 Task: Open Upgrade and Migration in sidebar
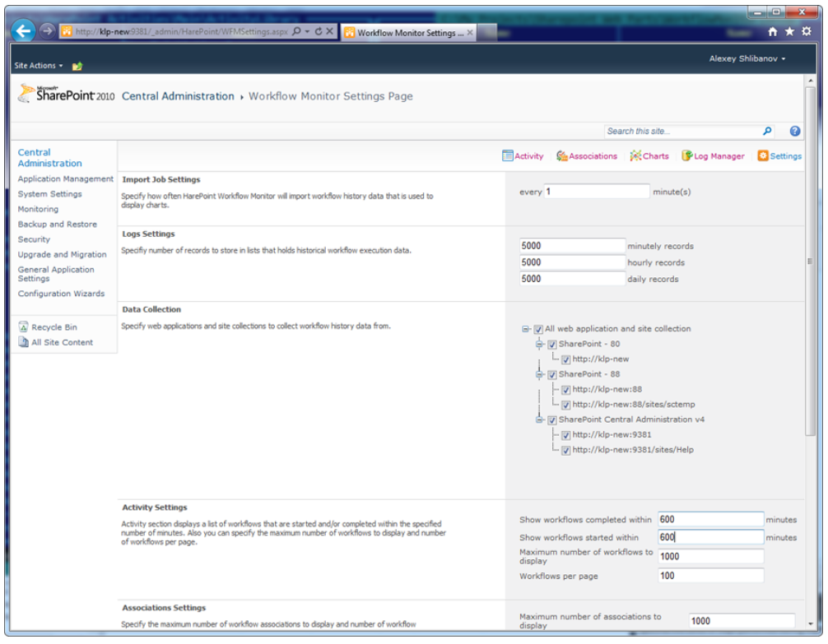click(x=62, y=254)
